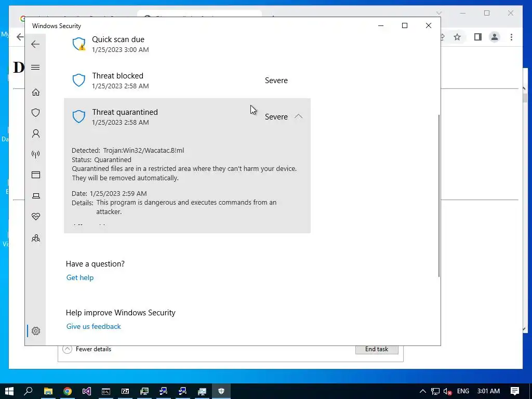Open Family options icon
The height and width of the screenshot is (399, 532).
36,238
